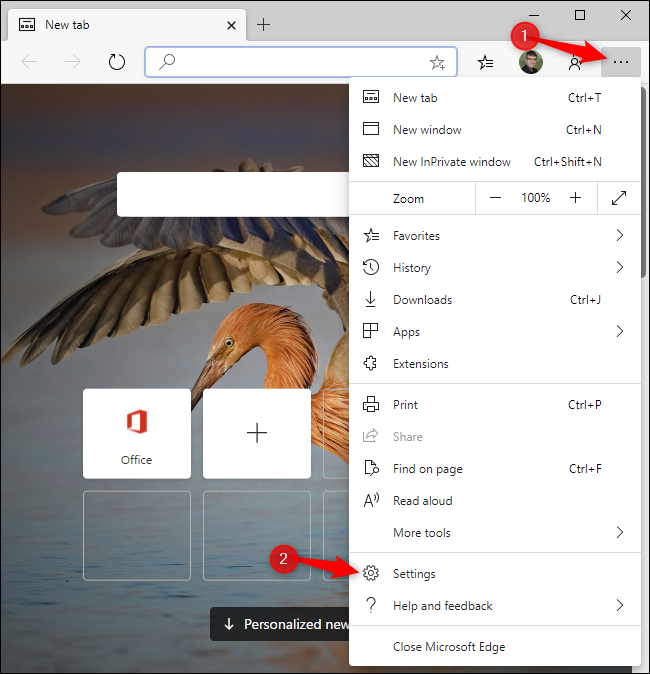Click the 100% zoom value
This screenshot has height=674, width=650.
[536, 198]
